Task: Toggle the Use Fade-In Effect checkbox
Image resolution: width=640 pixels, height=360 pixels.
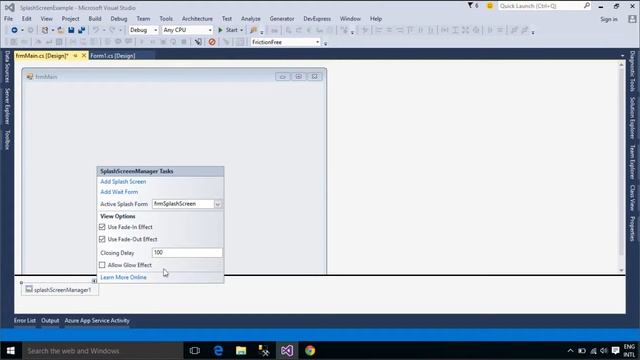Action: [x=102, y=227]
